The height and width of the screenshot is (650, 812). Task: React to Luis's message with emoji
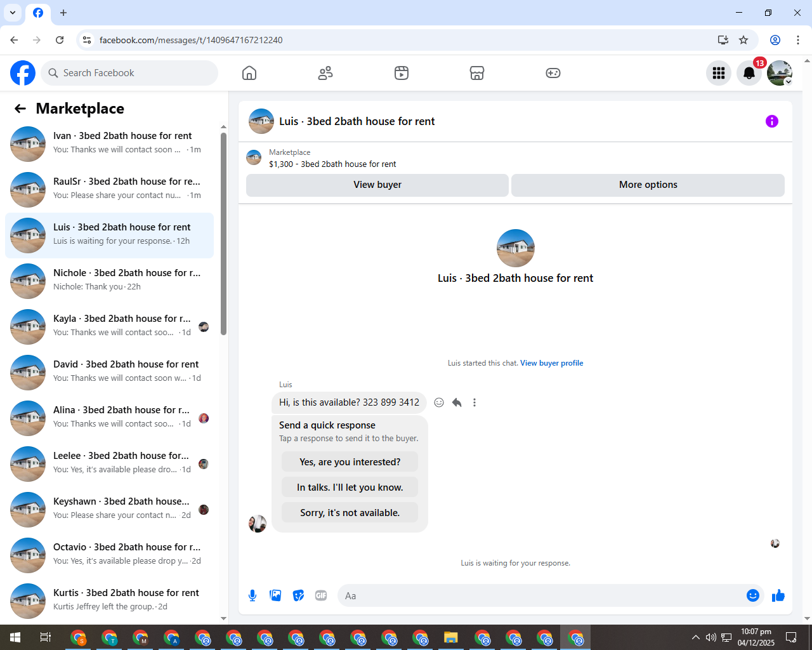tap(439, 402)
